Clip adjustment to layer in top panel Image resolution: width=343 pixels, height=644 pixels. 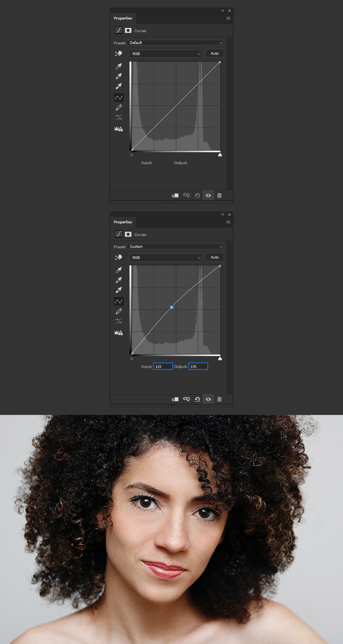[175, 195]
